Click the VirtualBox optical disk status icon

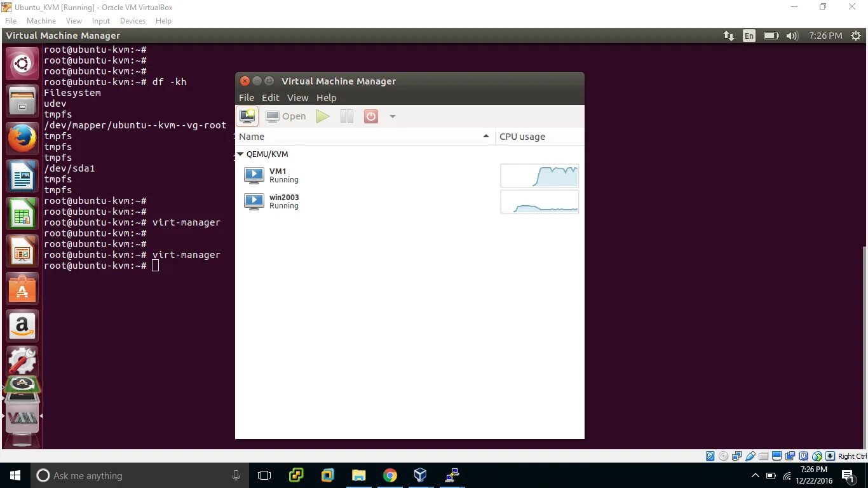pos(724,456)
